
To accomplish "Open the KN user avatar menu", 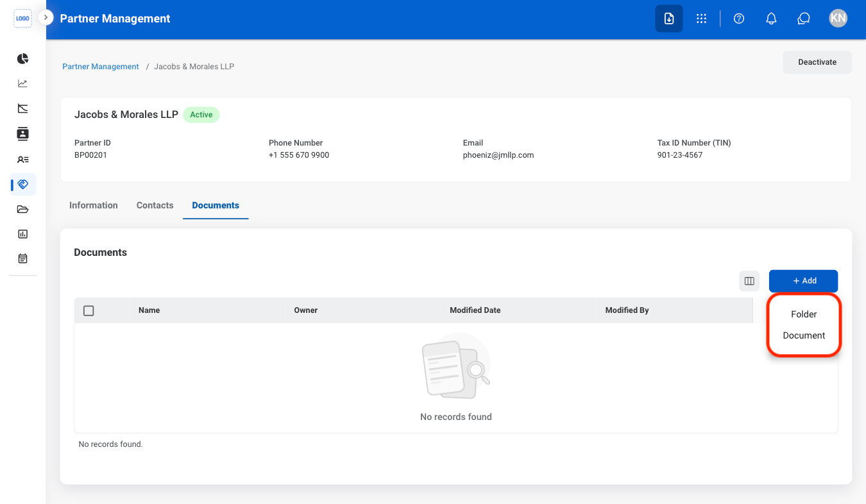I will point(838,19).
